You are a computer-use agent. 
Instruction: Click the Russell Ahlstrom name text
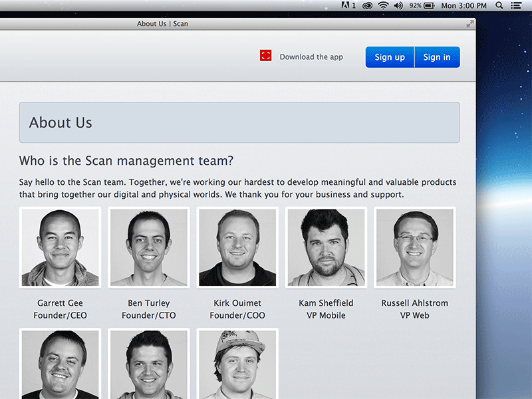click(414, 303)
